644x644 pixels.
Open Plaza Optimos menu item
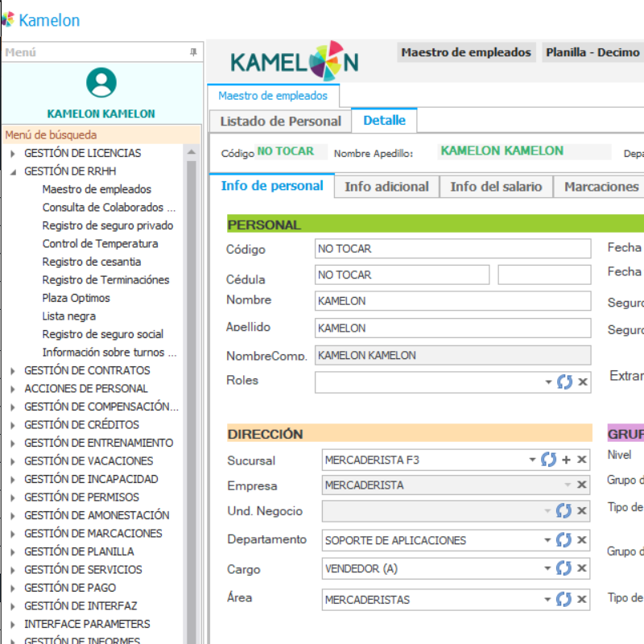click(x=76, y=298)
